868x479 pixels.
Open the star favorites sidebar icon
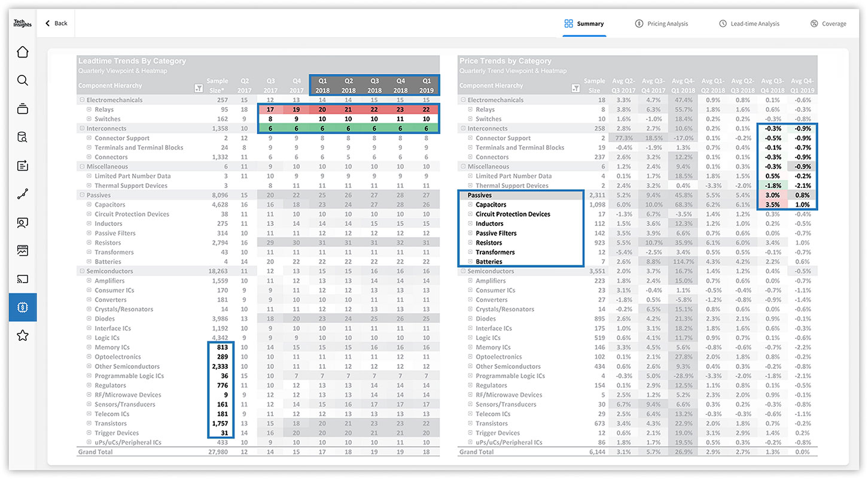(x=23, y=335)
